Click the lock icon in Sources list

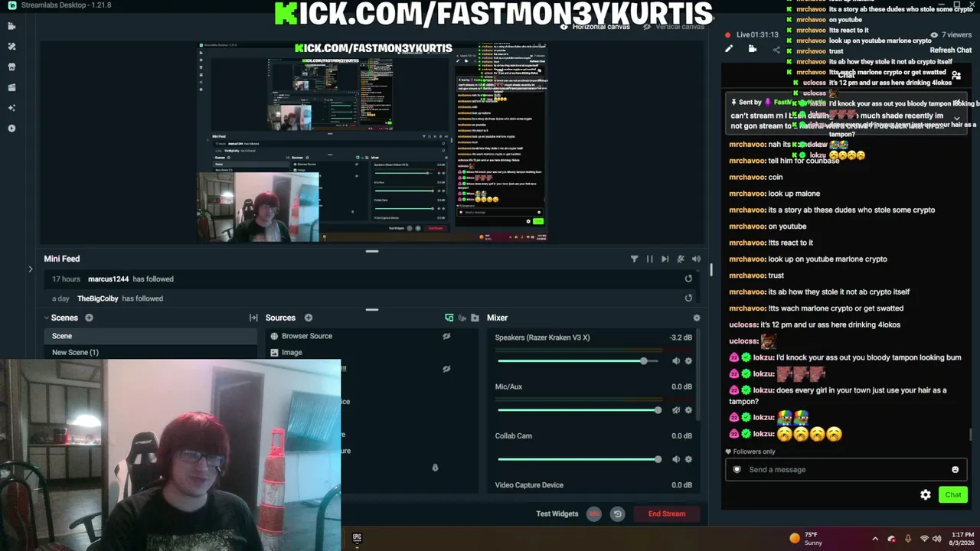click(x=435, y=468)
